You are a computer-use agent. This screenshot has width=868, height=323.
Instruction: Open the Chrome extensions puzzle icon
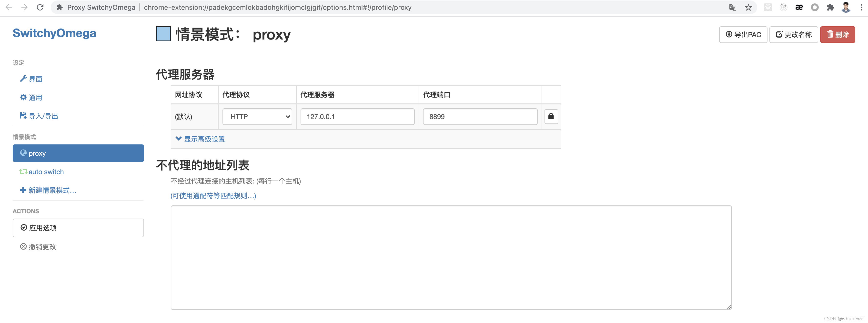[x=830, y=7]
